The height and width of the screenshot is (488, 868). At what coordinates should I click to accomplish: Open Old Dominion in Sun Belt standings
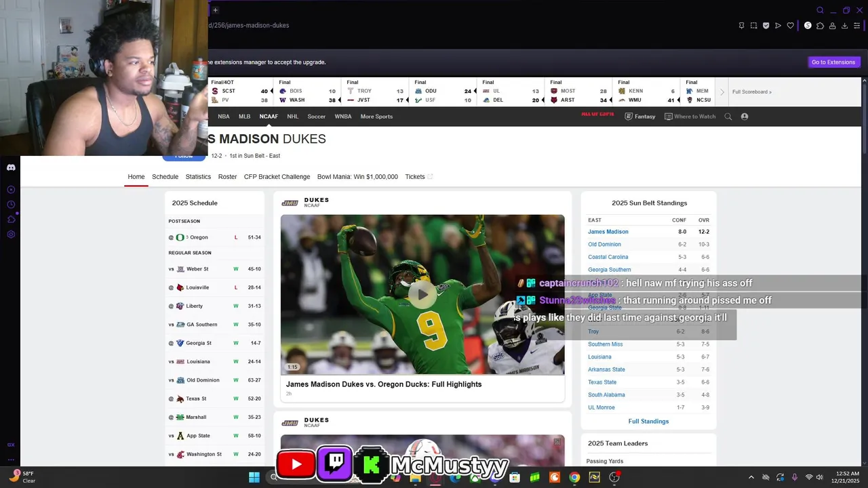click(604, 245)
